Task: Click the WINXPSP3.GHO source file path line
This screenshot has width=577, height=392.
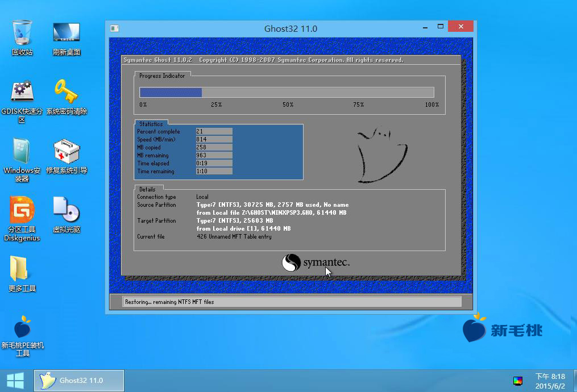Action: click(x=271, y=213)
